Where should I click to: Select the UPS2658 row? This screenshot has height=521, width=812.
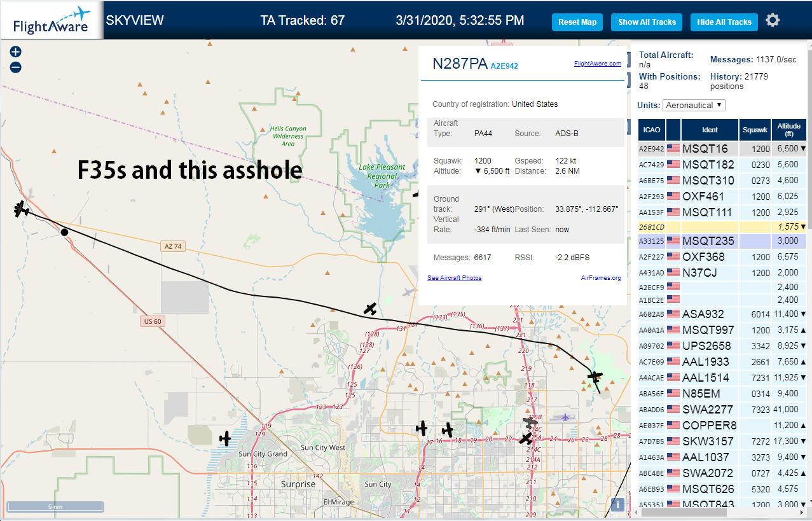(x=722, y=346)
